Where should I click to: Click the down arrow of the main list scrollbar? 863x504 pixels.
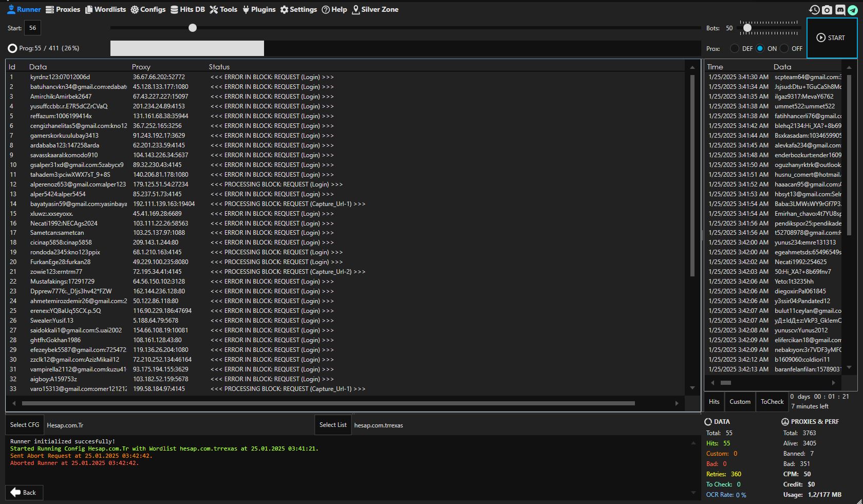pyautogui.click(x=692, y=388)
